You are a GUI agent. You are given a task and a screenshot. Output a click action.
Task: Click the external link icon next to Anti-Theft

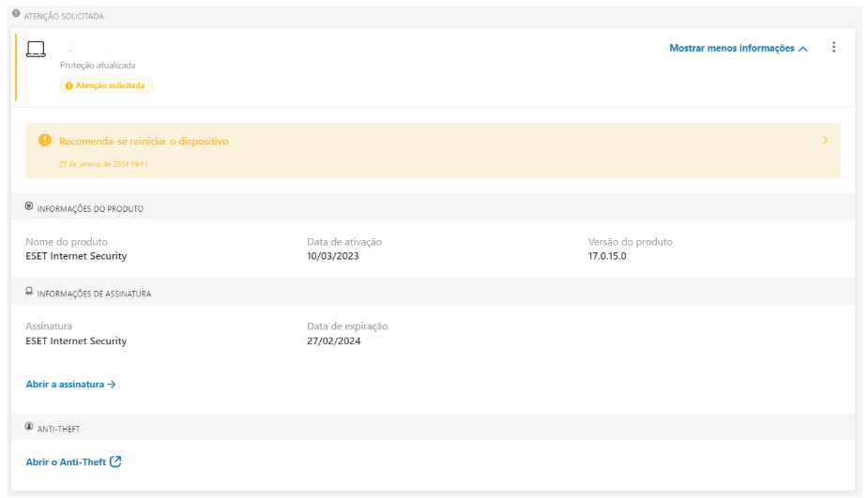tap(115, 461)
